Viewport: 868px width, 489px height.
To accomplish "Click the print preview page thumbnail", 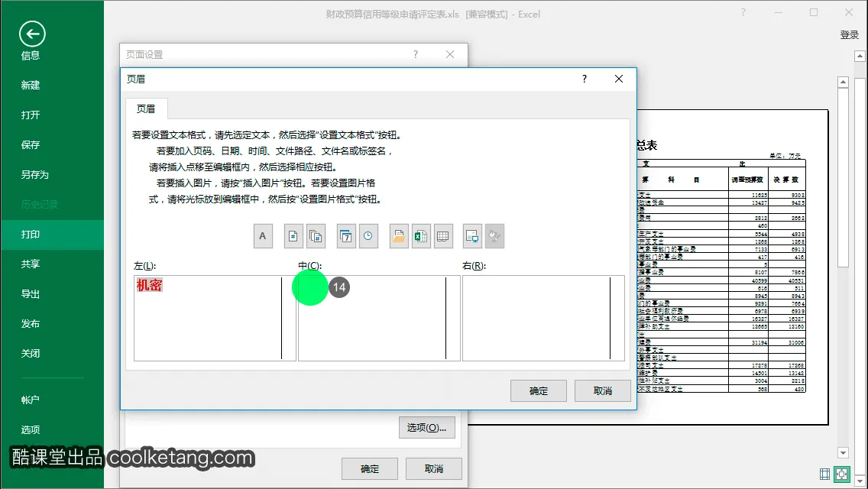I will pyautogui.click(x=732, y=267).
